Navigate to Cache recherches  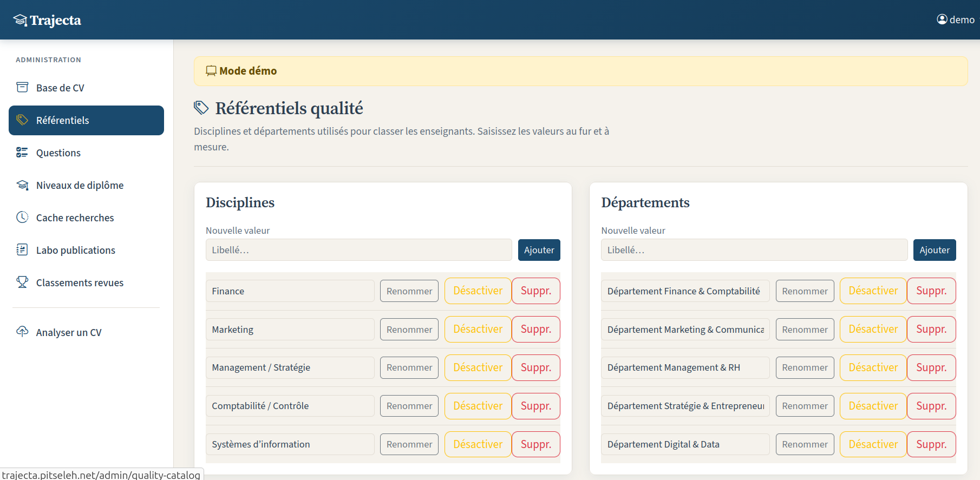(x=86, y=218)
